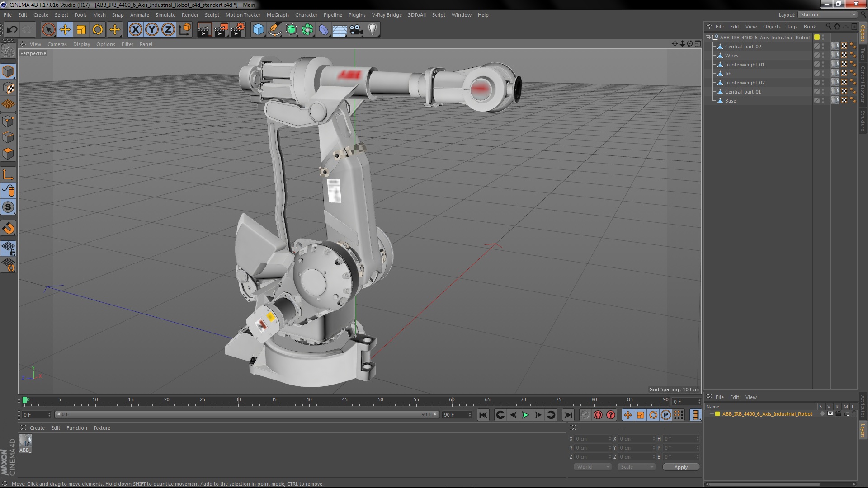Click yellow layer swatch of robot object
Image resolution: width=868 pixels, height=488 pixels.
coord(817,38)
